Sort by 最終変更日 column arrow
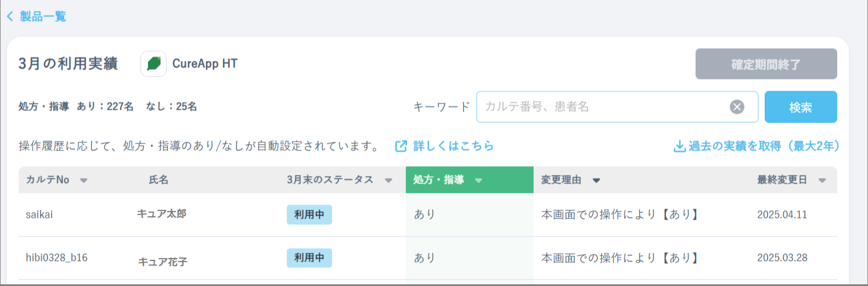 (x=822, y=180)
